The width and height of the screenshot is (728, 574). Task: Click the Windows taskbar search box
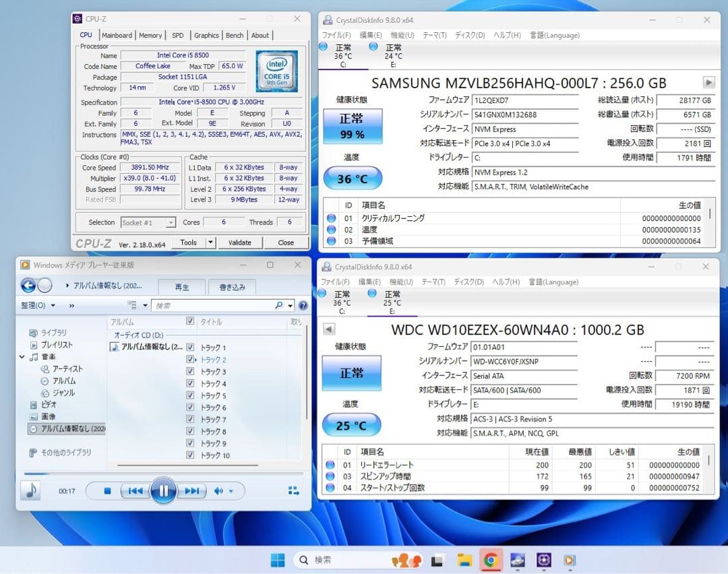357,560
